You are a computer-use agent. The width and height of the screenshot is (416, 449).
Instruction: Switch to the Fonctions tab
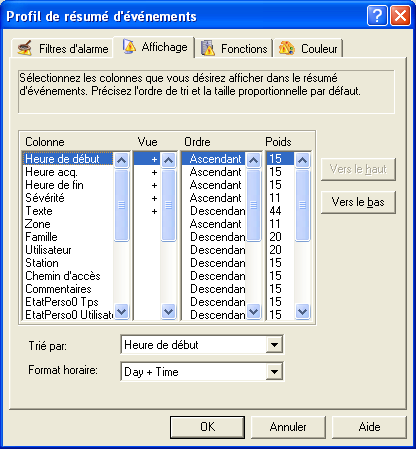click(234, 49)
